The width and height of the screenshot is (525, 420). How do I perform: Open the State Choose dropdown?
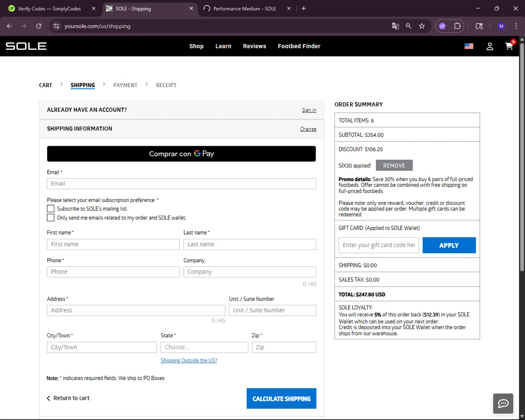pyautogui.click(x=204, y=347)
